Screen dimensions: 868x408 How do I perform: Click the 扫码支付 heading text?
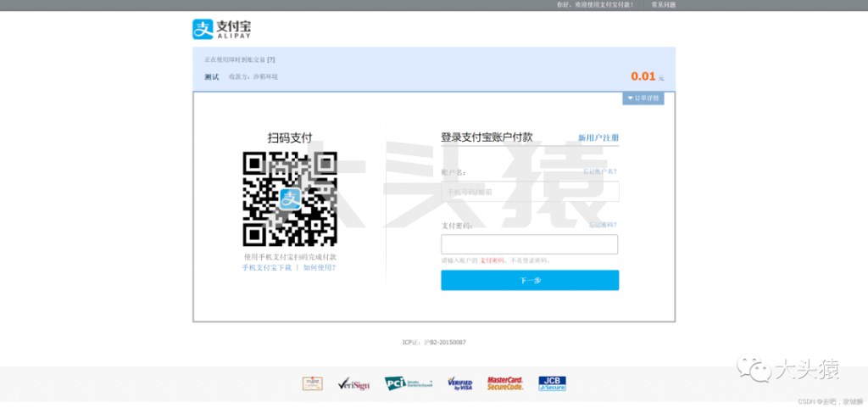click(x=290, y=138)
